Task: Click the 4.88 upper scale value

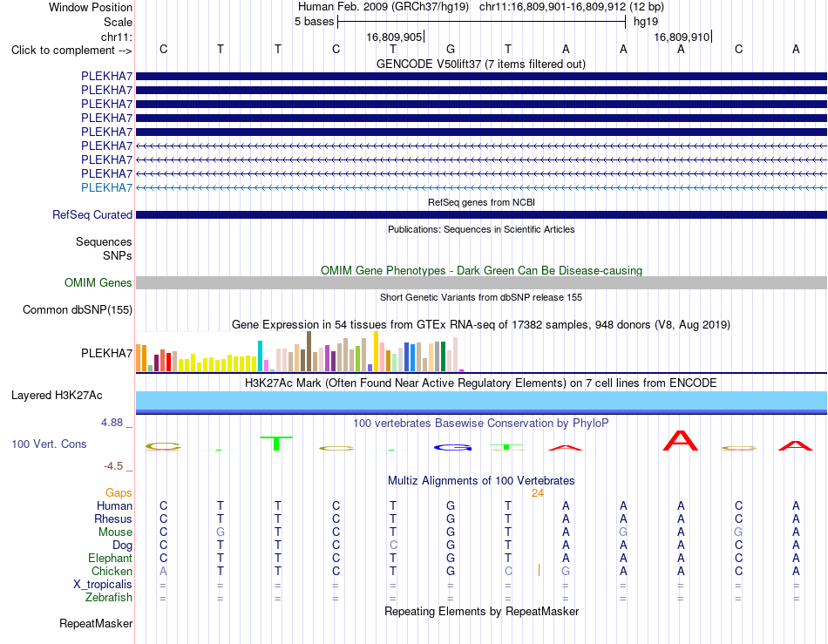Action: click(112, 423)
